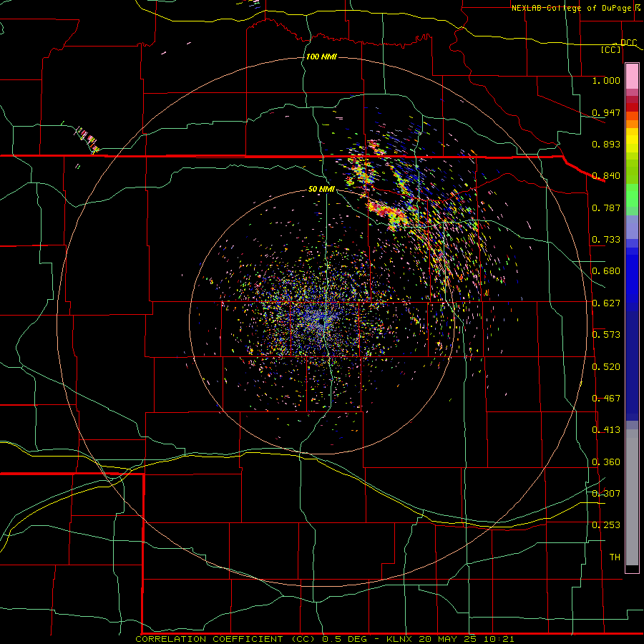Click the 0.840 scale value
This screenshot has height=644, width=644.
606,176
